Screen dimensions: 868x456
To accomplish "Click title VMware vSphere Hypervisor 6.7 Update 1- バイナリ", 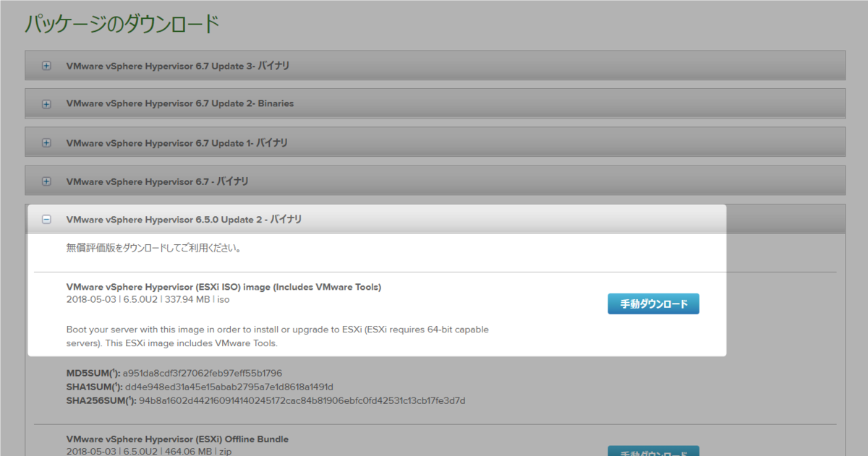I will point(176,143).
